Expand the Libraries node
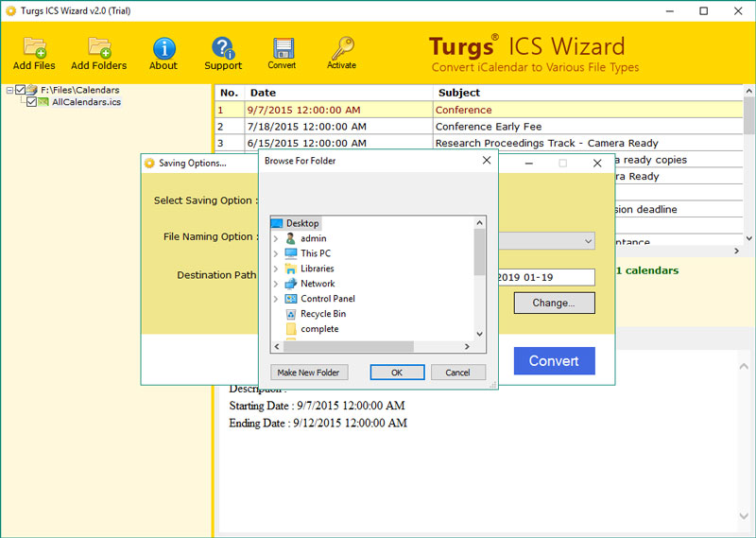The image size is (756, 538). [x=276, y=269]
